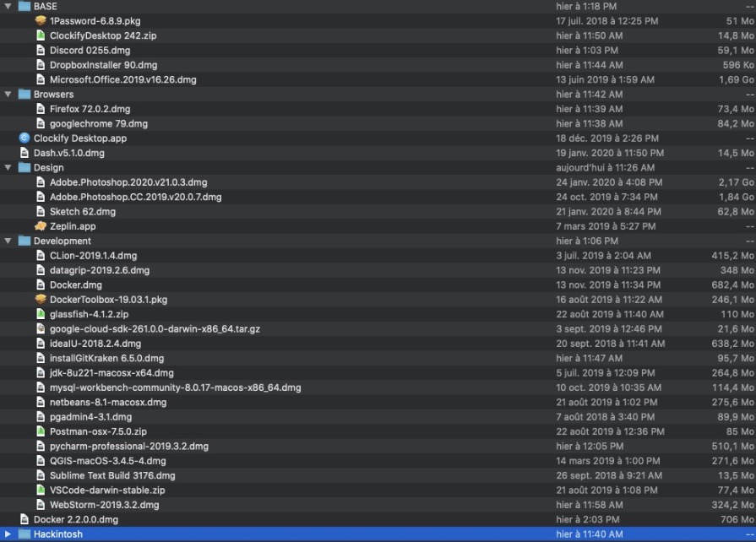Click the DockerToolbox package icon
Image resolution: width=756 pixels, height=542 pixels.
click(x=41, y=300)
